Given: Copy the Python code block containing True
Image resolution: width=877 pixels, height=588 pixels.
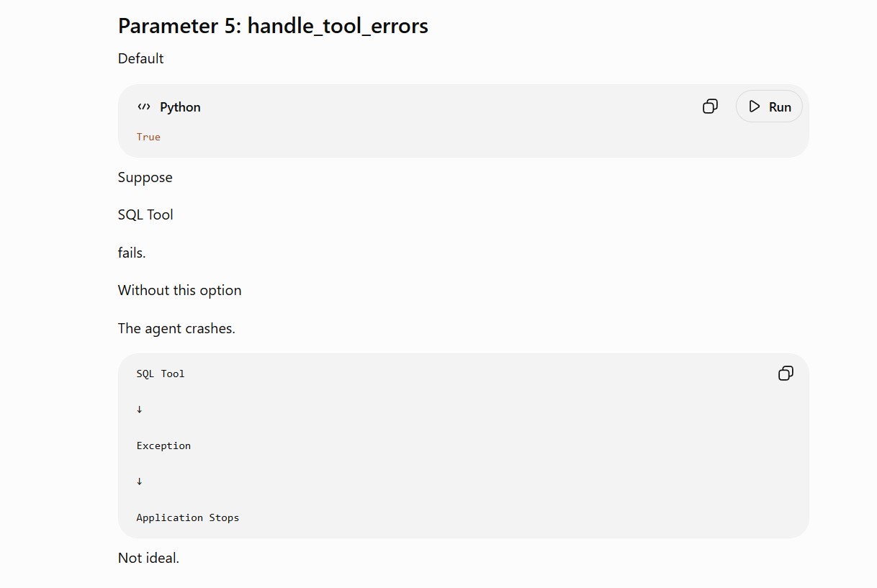Looking at the screenshot, I should tap(710, 107).
